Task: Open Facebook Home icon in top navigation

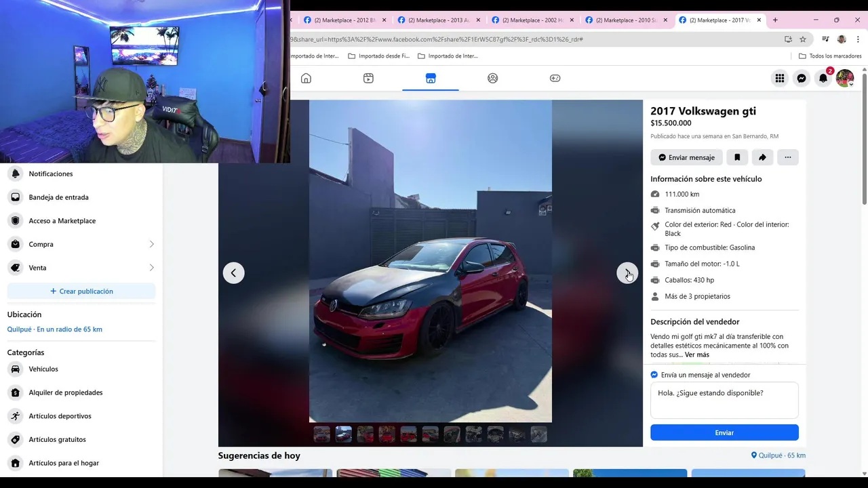Action: point(306,78)
